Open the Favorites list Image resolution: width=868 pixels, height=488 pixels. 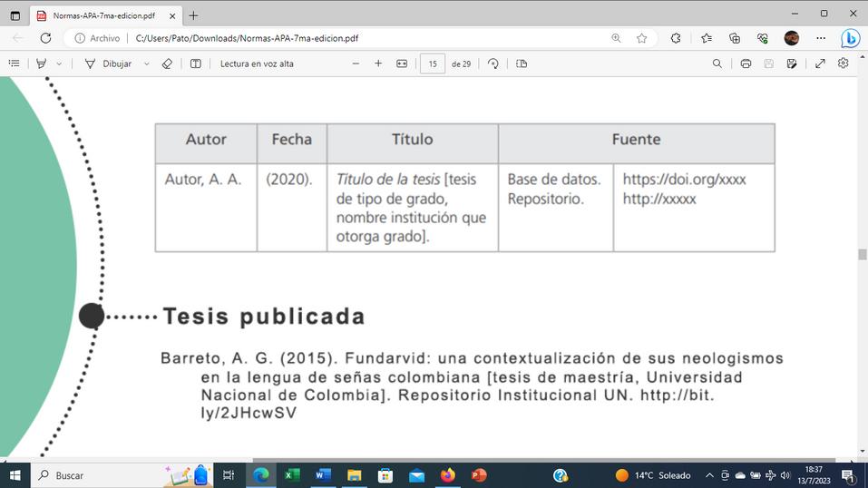(707, 38)
